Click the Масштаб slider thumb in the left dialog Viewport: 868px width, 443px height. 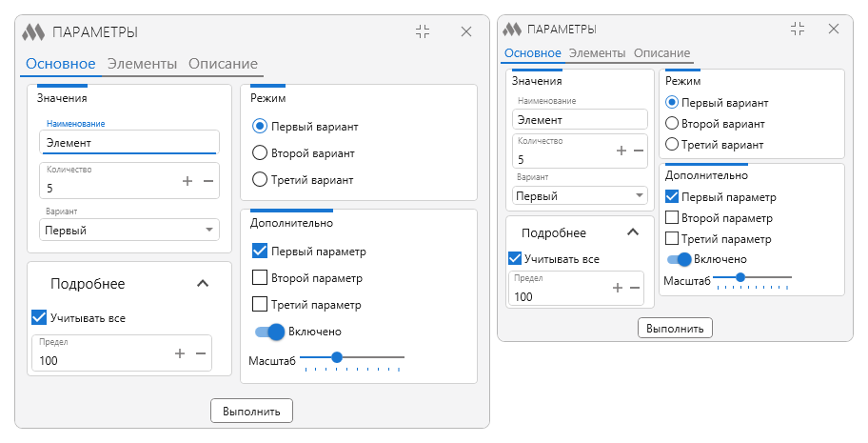(337, 357)
